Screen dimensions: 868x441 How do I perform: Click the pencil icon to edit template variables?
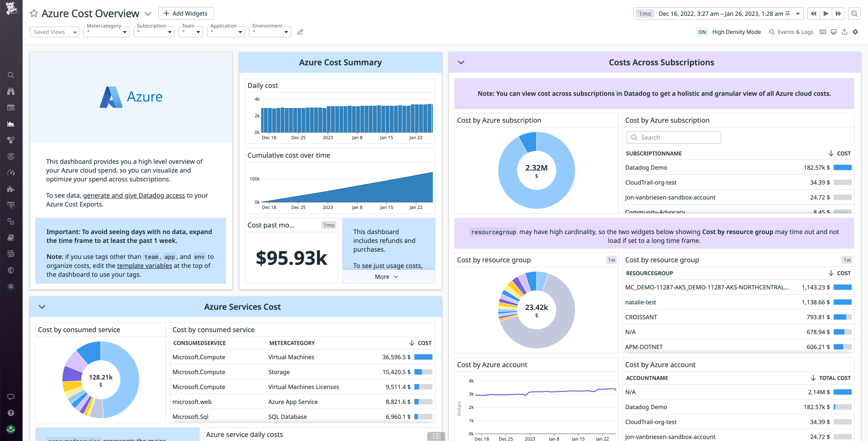click(300, 32)
